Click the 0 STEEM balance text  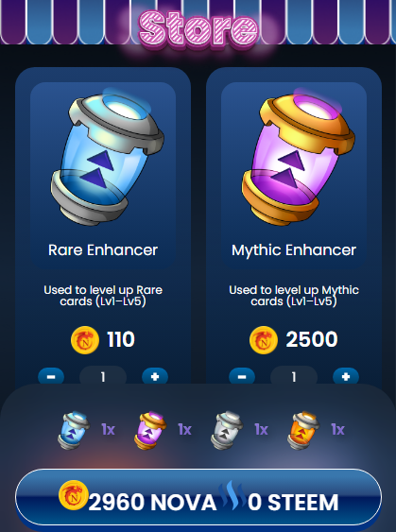click(293, 503)
